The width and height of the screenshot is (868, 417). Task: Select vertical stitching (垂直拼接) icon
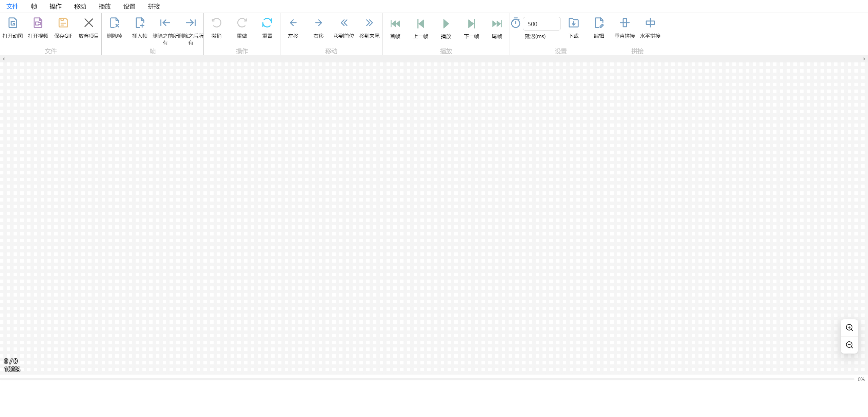click(x=625, y=23)
